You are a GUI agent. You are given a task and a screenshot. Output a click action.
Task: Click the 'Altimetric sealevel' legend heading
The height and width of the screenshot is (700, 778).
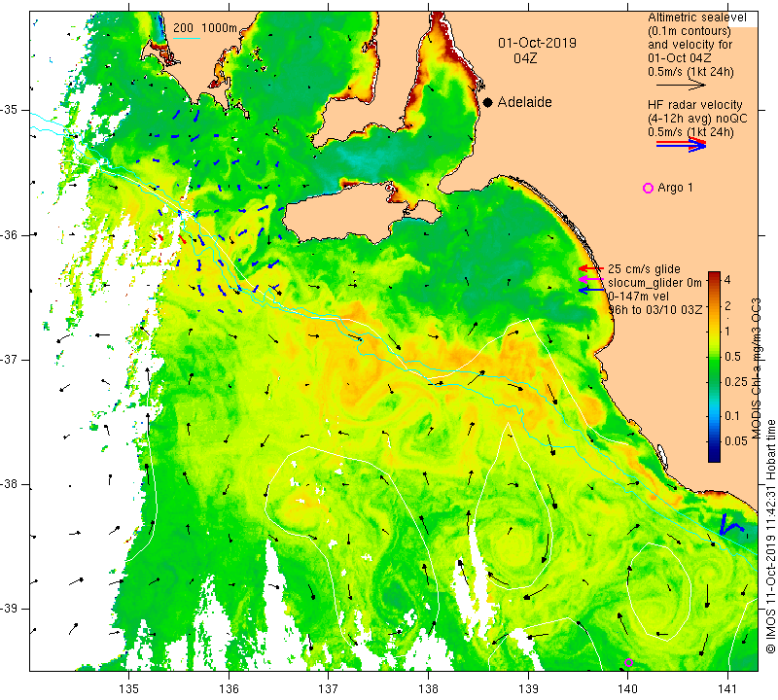pyautogui.click(x=696, y=17)
